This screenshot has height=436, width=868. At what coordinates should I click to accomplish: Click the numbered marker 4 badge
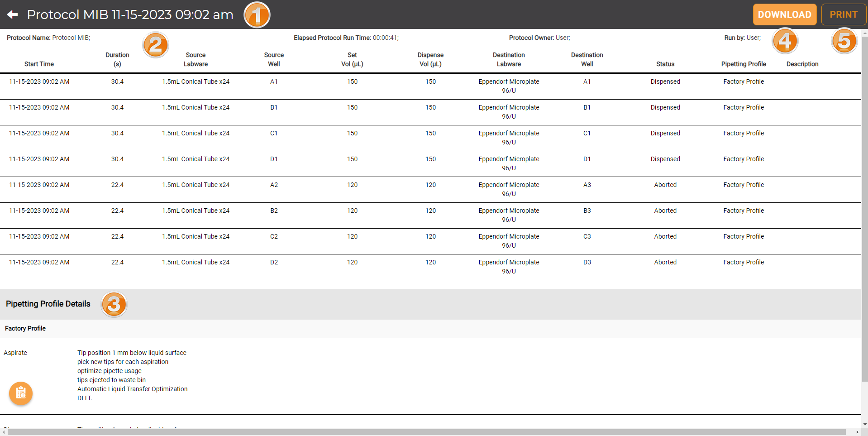pyautogui.click(x=785, y=41)
